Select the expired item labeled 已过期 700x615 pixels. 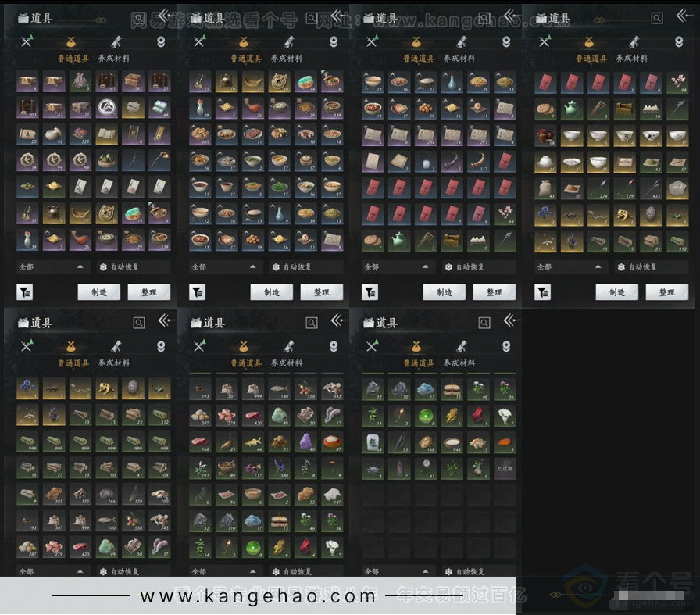coord(505,468)
